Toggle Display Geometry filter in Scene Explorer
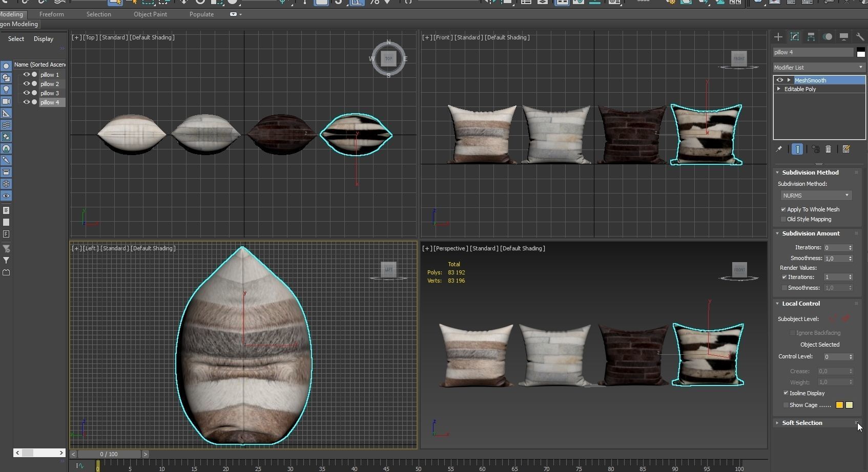Viewport: 868px width, 472px height. pos(6,66)
